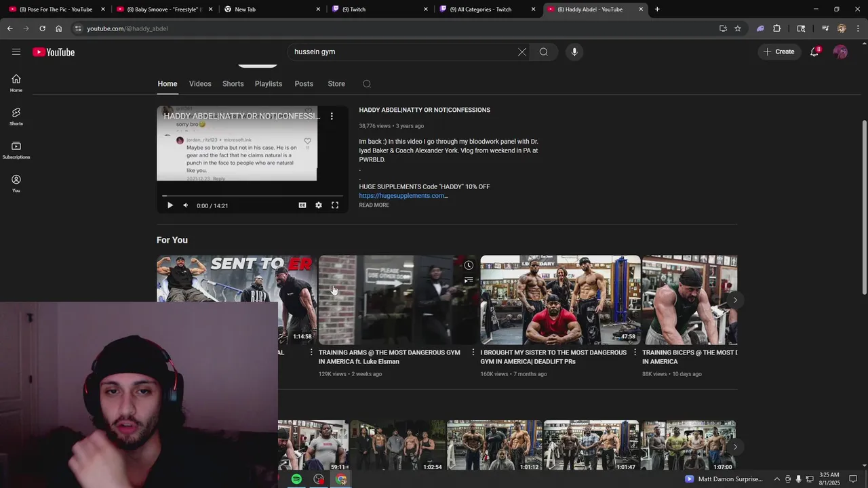This screenshot has height=488, width=868.
Task: Open TRAINING ARMS @ MOST DANGEROUS GYM title
Action: (x=389, y=357)
